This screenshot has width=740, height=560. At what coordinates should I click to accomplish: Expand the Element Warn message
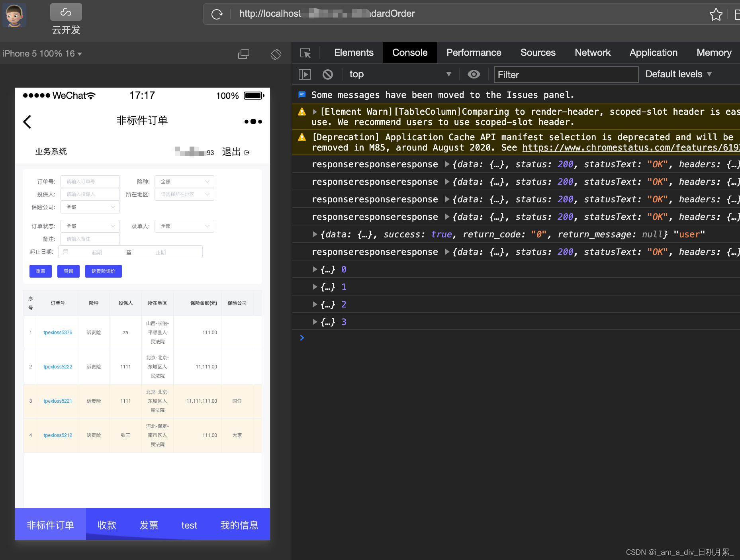[315, 112]
